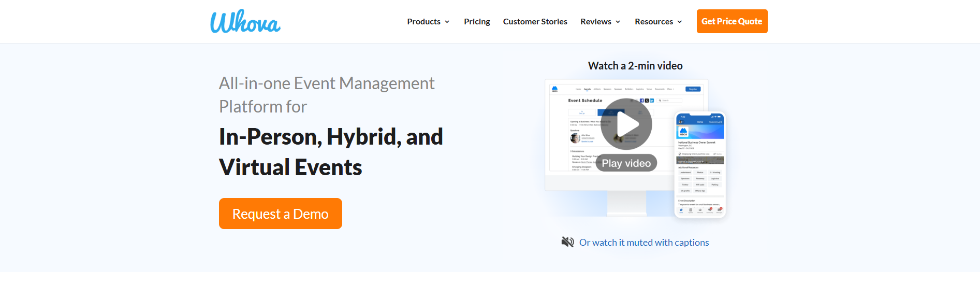Open the Resources menu
This screenshot has height=282, width=980.
[x=654, y=22]
